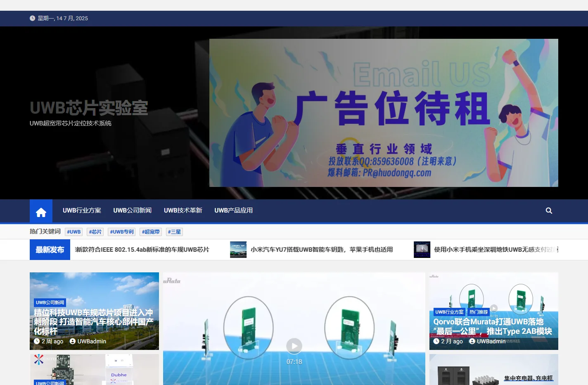The height and width of the screenshot is (385, 588).
Task: Go to the home icon in navigation bar
Action: pyautogui.click(x=41, y=211)
